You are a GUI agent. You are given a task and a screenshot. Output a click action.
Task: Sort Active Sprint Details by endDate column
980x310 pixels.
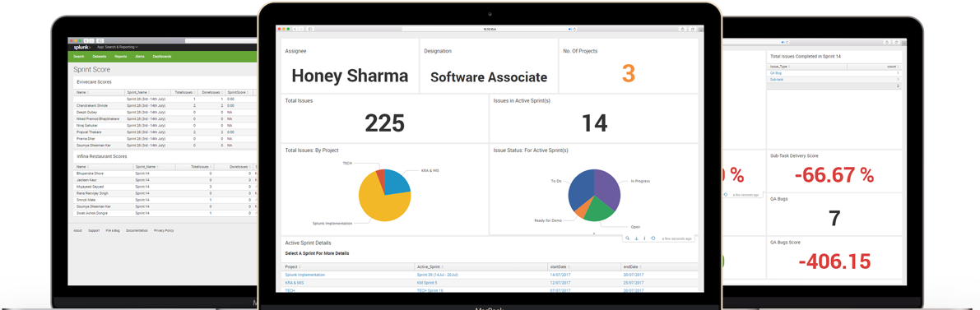660,266
